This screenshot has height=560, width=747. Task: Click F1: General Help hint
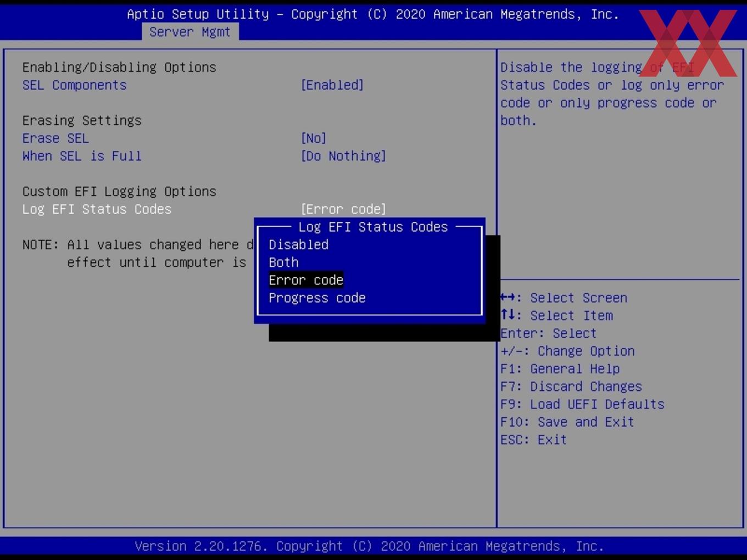pos(560,369)
